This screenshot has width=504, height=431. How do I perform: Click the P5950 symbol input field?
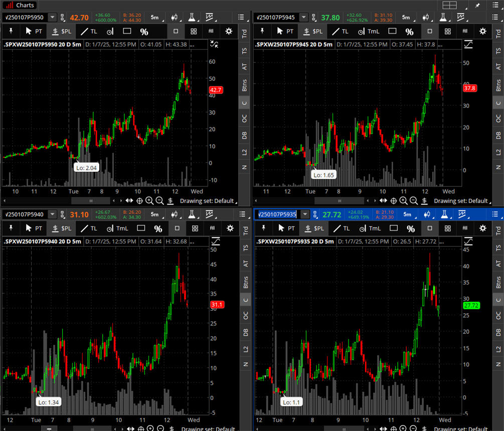tap(26, 18)
